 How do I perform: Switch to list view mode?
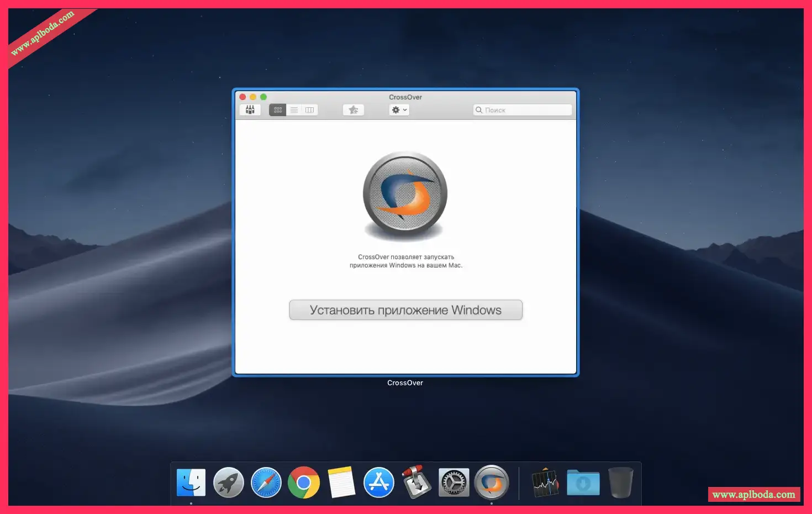pyautogui.click(x=294, y=110)
